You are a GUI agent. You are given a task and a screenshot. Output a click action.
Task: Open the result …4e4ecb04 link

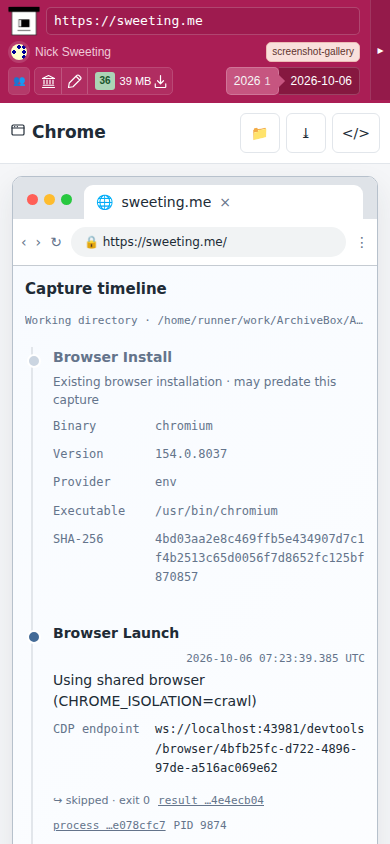(211, 800)
